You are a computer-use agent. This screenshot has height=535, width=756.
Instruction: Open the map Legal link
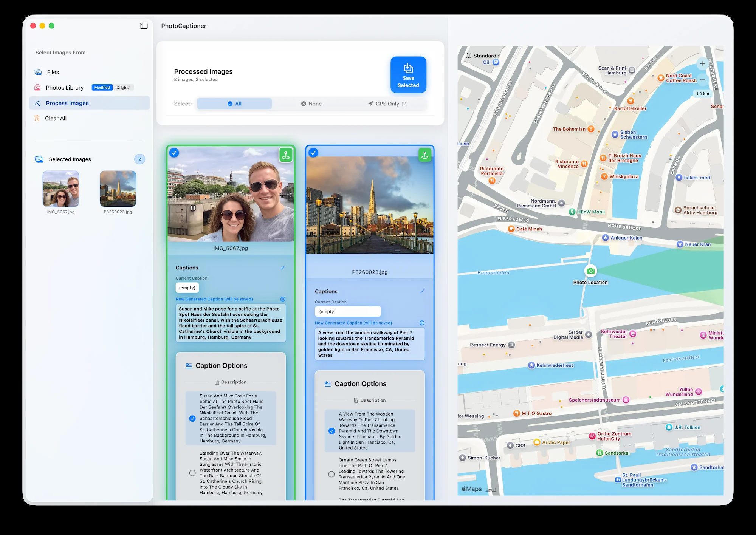490,489
